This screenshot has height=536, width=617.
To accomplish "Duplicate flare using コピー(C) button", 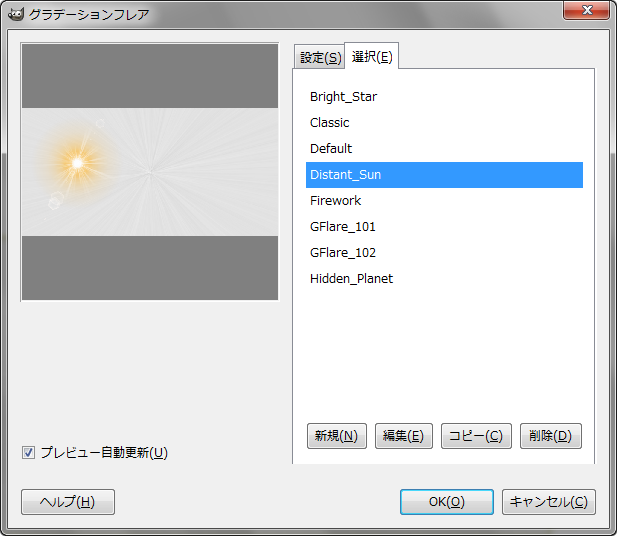I will click(x=476, y=436).
